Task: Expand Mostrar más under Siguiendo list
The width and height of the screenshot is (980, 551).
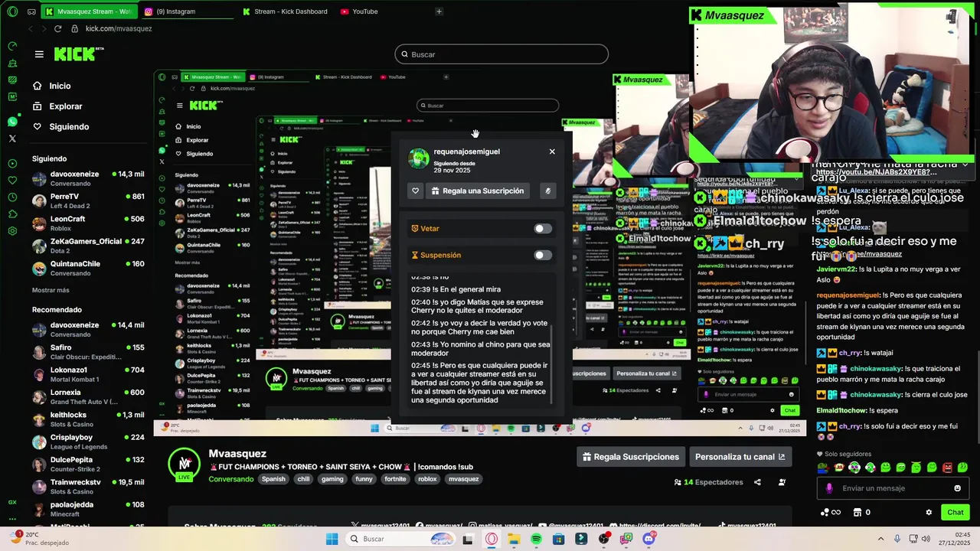Action: (51, 290)
